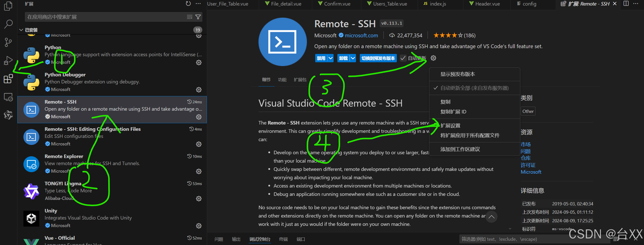
Task: Expand the uninstall button dropdown arrow
Action: pos(353,58)
